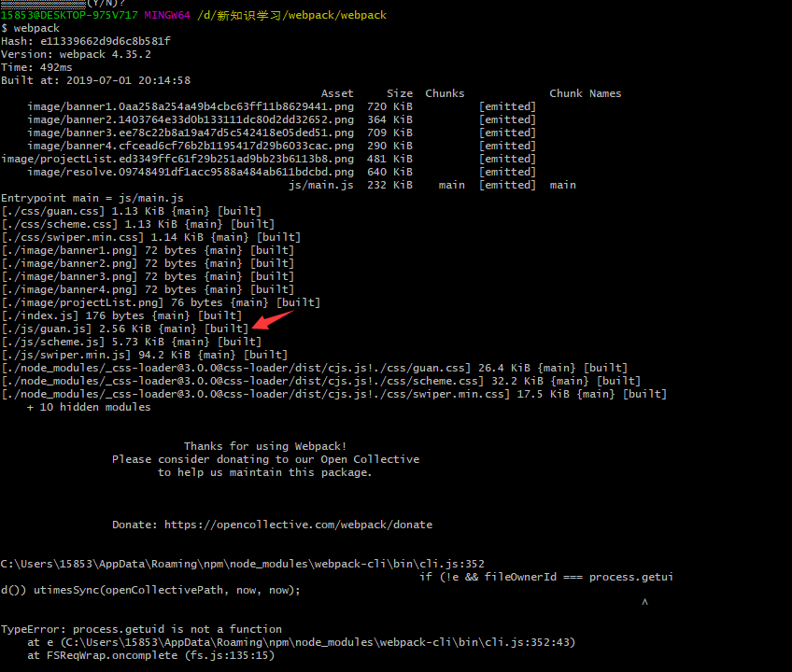Click 'to help us maintain this package.'
The image size is (792, 672).
coord(264,473)
